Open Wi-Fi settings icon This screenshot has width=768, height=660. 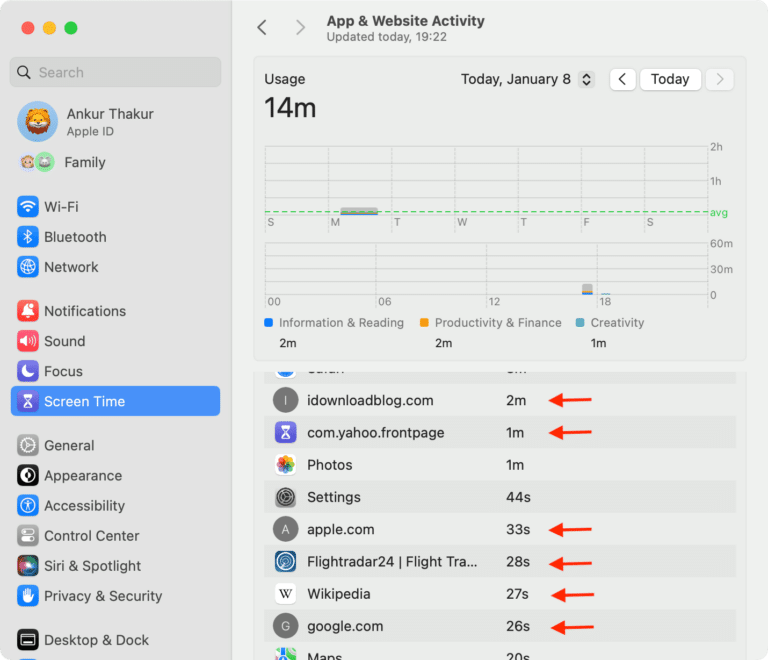[28, 207]
